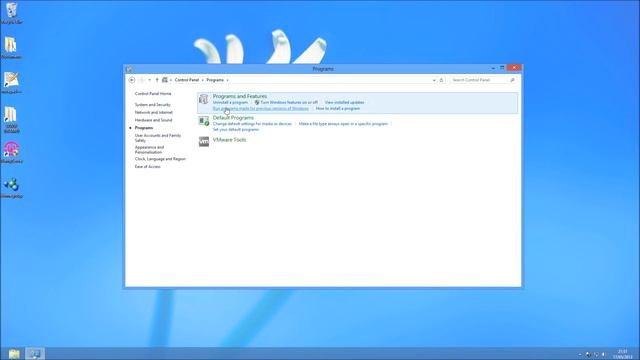The image size is (640, 360).
Task: Click the Programs breadcrumb in address bar
Action: (x=215, y=80)
